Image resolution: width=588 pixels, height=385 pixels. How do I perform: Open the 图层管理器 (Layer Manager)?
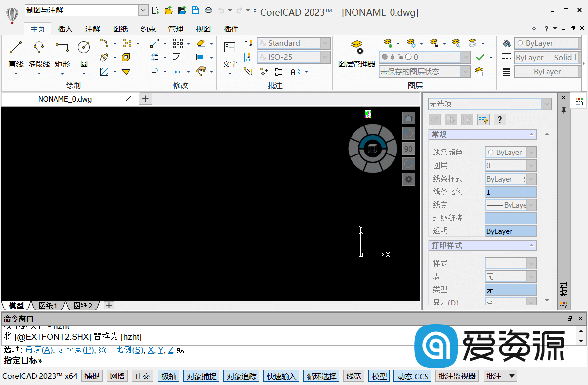(356, 52)
